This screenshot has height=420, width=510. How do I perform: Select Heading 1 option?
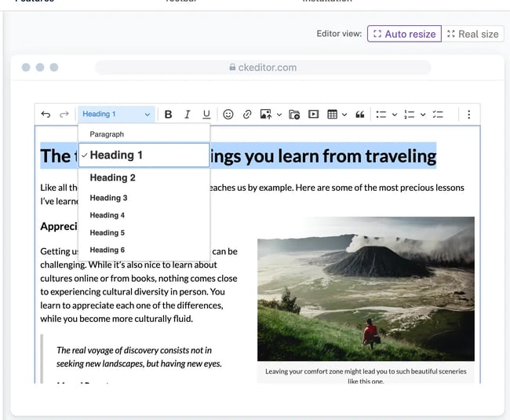[x=144, y=155]
